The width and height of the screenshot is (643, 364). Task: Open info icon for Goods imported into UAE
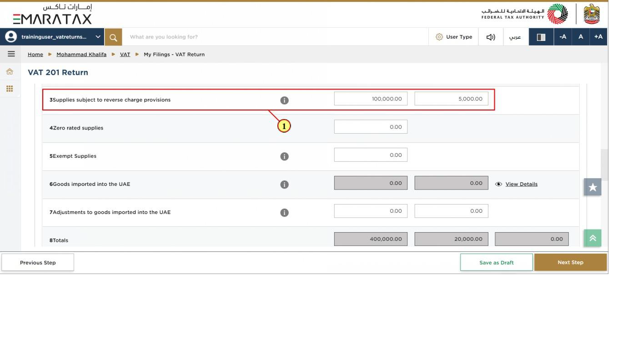pos(284,184)
